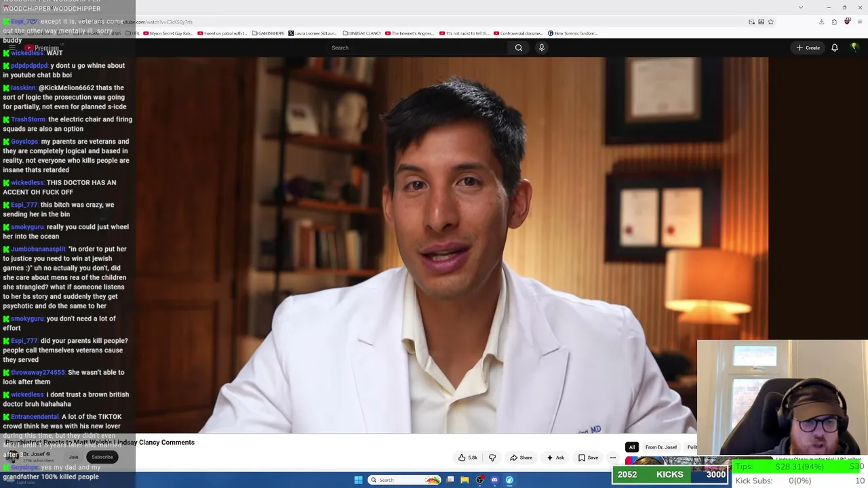Open the How 'forensic fandom' bookmark
Image resolution: width=868 pixels, height=488 pixels.
click(573, 33)
